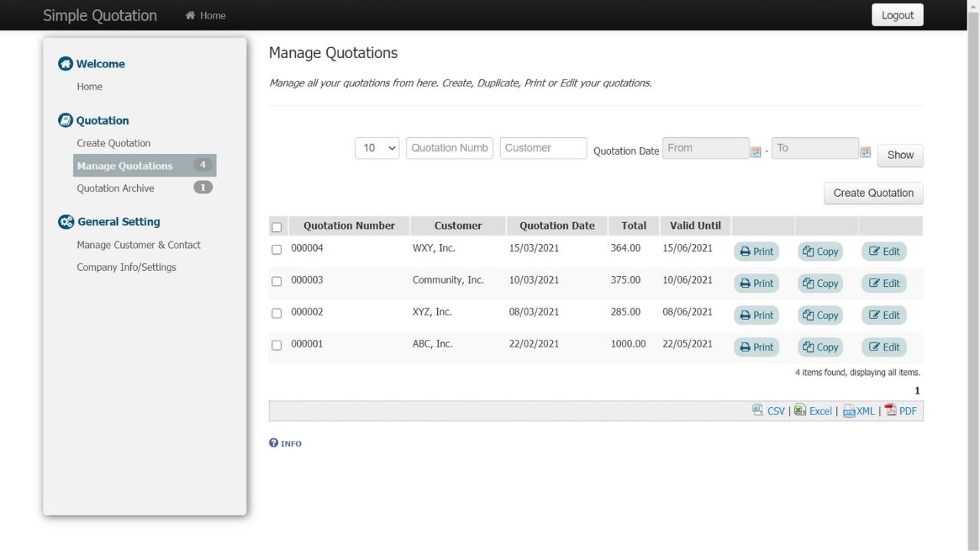The image size is (980, 551).
Task: Click the XML export icon
Action: tap(848, 411)
